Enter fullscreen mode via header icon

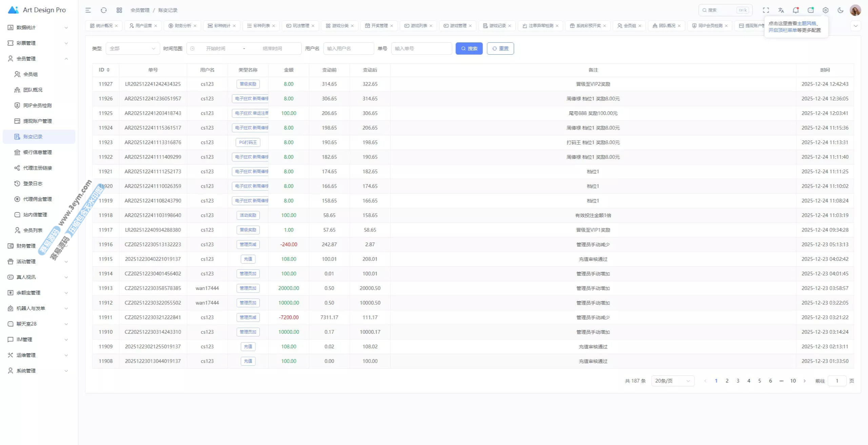[x=766, y=10]
